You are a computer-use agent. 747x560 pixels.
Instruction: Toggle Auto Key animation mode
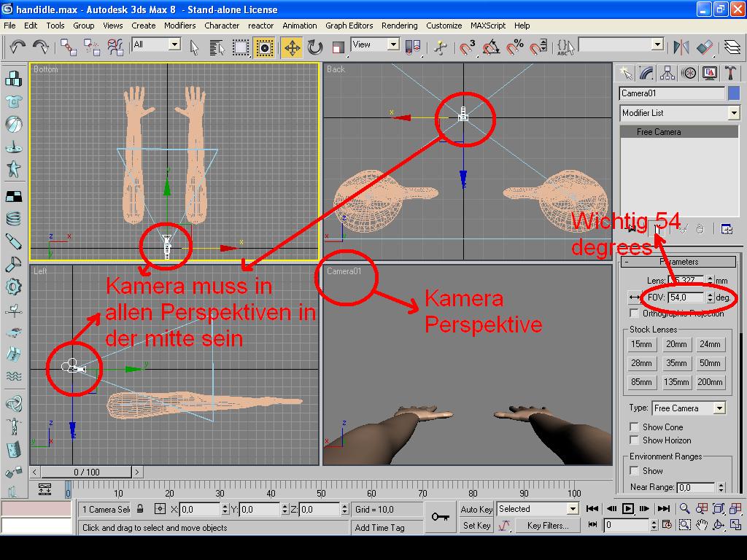click(x=476, y=510)
